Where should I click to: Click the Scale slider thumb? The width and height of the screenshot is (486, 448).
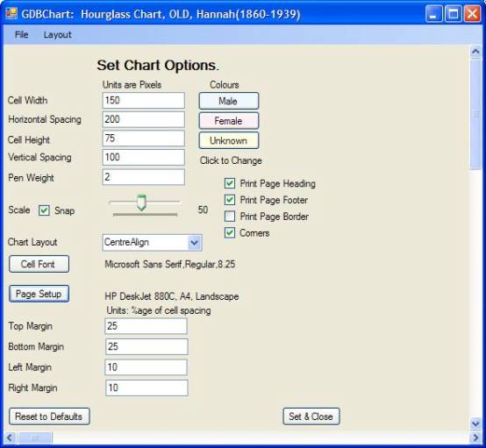[x=141, y=203]
